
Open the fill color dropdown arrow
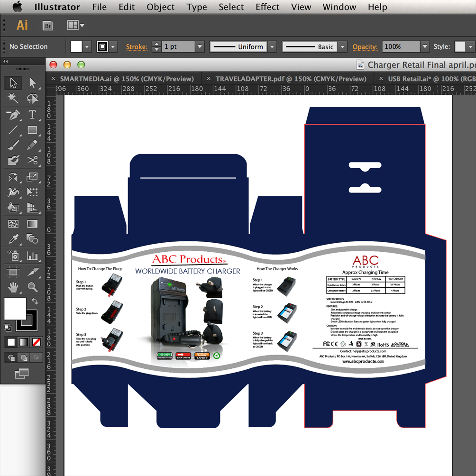tap(87, 47)
